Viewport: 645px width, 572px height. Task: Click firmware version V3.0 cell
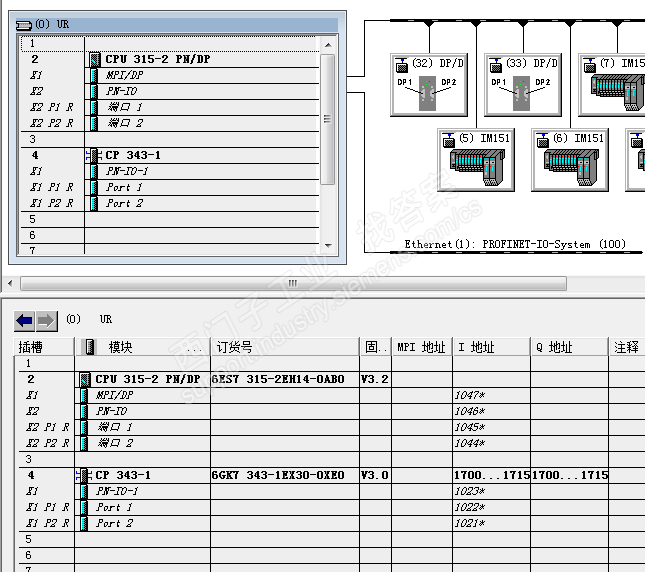point(375,475)
